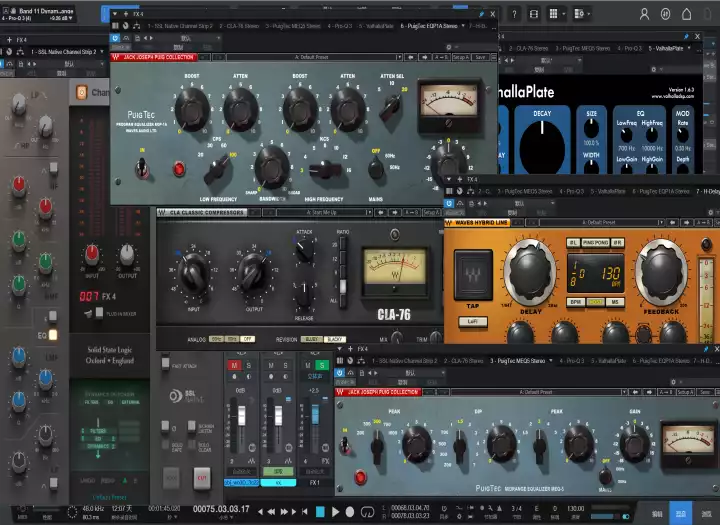Click the home icon at top right
This screenshot has width=720, height=525.
tap(686, 14)
